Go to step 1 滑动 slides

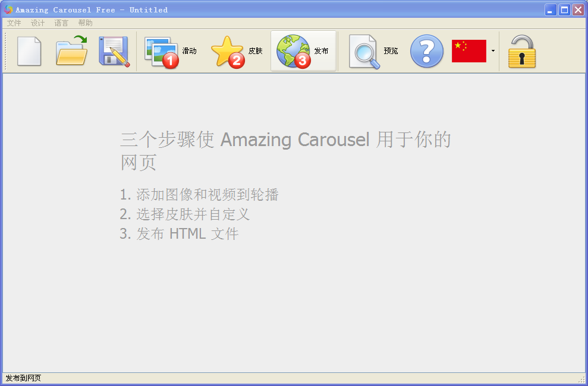click(171, 51)
